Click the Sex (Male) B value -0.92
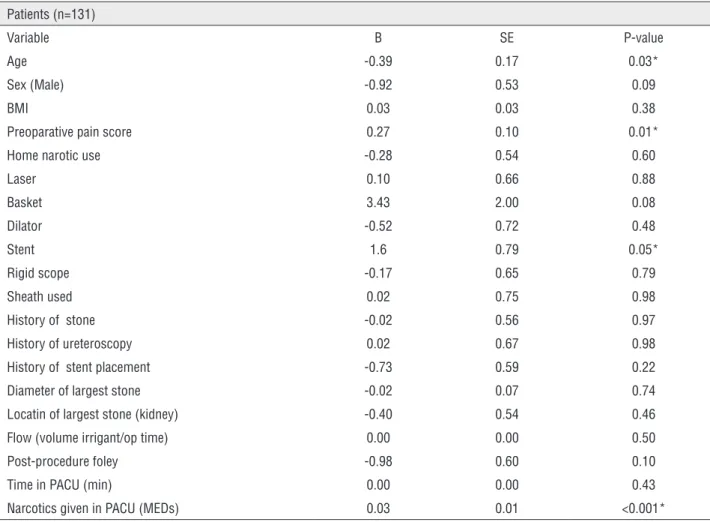 point(378,85)
